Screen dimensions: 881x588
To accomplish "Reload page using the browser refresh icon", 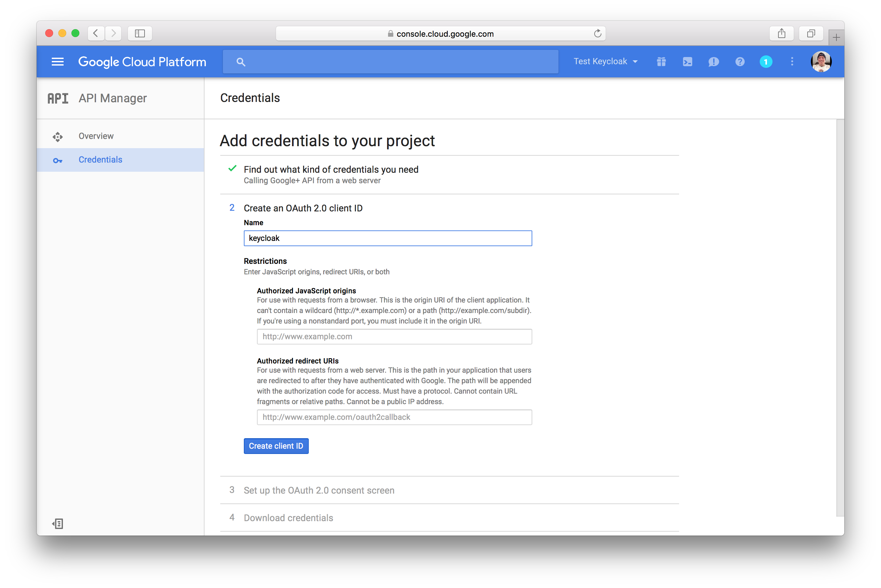I will click(597, 33).
